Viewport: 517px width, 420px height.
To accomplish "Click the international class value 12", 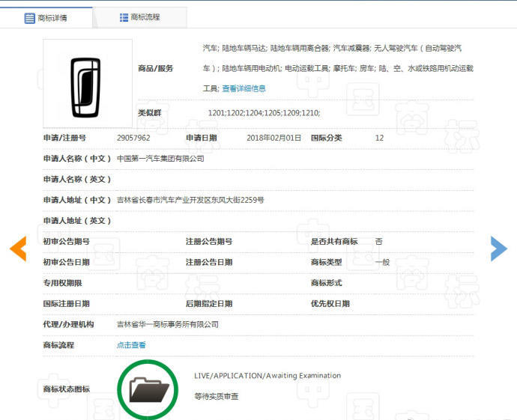I will 379,138.
